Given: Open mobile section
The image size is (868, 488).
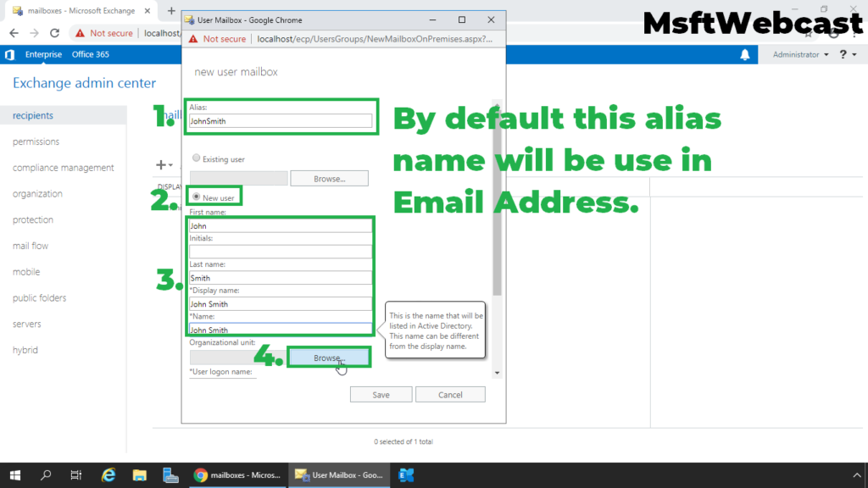Looking at the screenshot, I should pyautogui.click(x=26, y=272).
